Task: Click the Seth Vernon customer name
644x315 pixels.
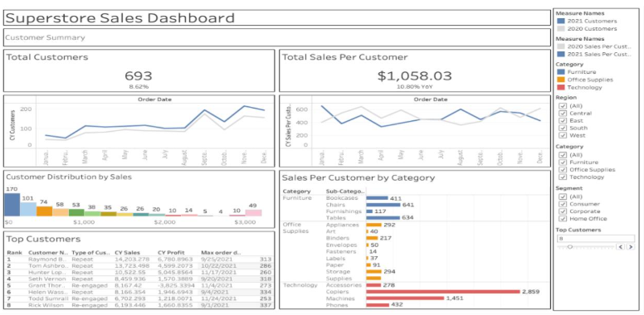Action: [46, 279]
